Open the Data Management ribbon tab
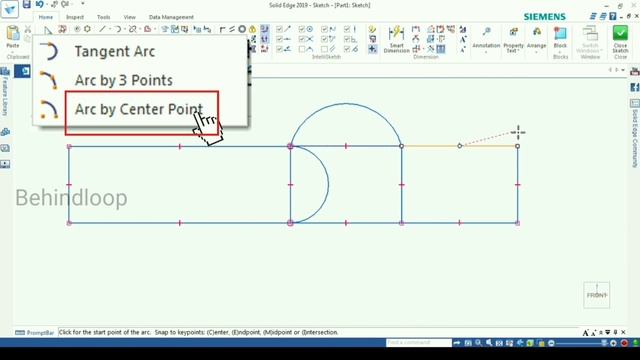Image resolution: width=640 pixels, height=360 pixels. point(171,17)
